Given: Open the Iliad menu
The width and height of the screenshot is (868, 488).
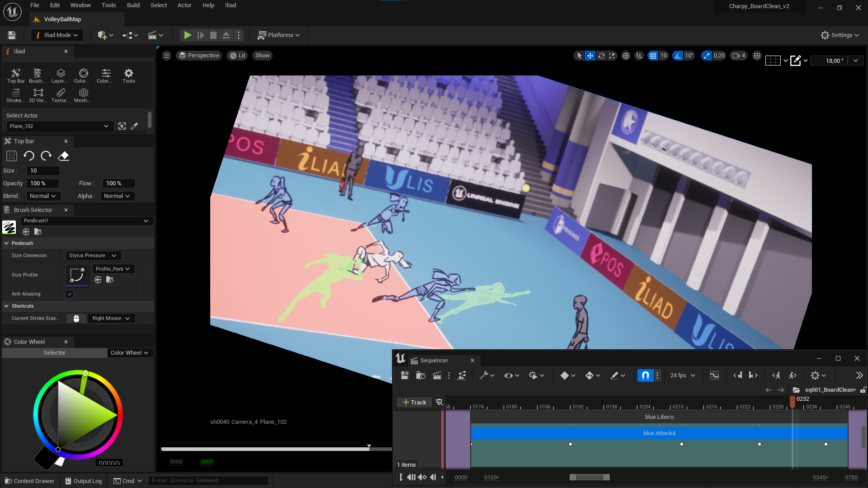Looking at the screenshot, I should coord(231,5).
